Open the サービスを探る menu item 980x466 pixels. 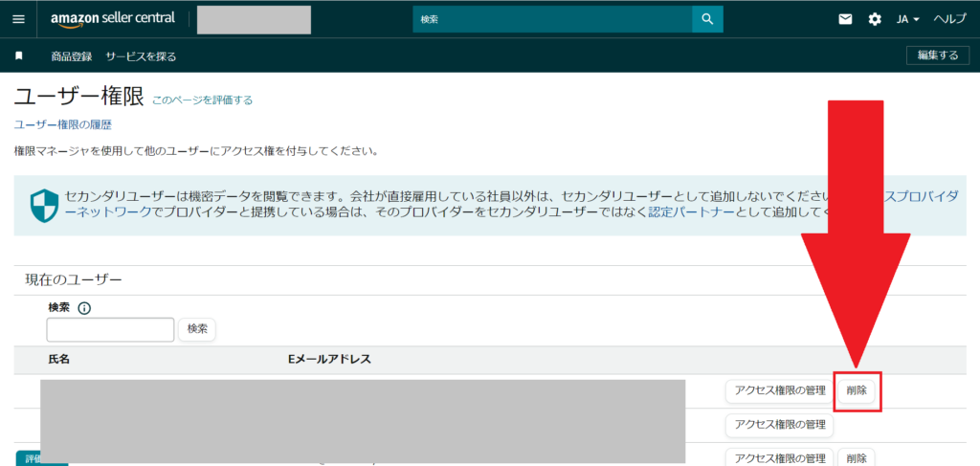coord(141,56)
